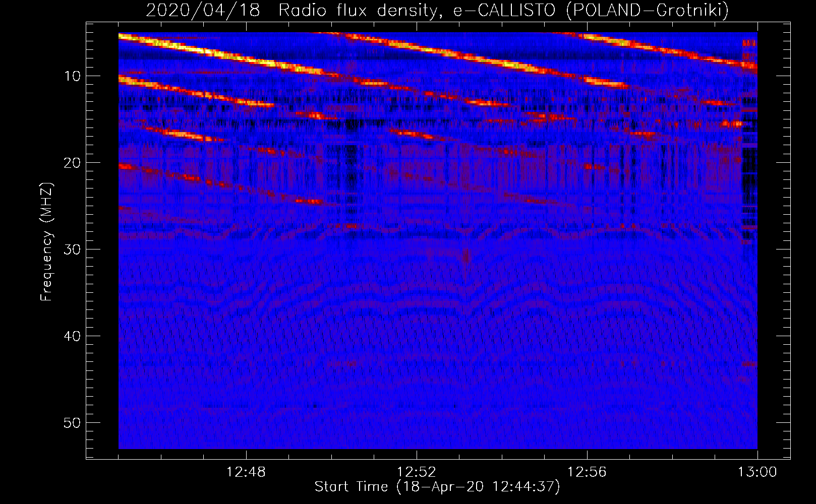Click the 12:48 time tick label
Screen dimensions: 816x504
[246, 472]
